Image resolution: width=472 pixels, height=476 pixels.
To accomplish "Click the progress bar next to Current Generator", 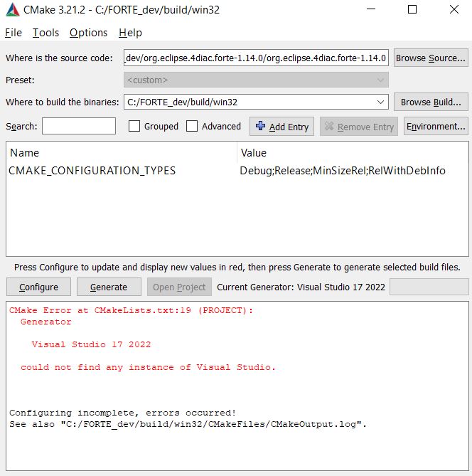I will pos(429,287).
